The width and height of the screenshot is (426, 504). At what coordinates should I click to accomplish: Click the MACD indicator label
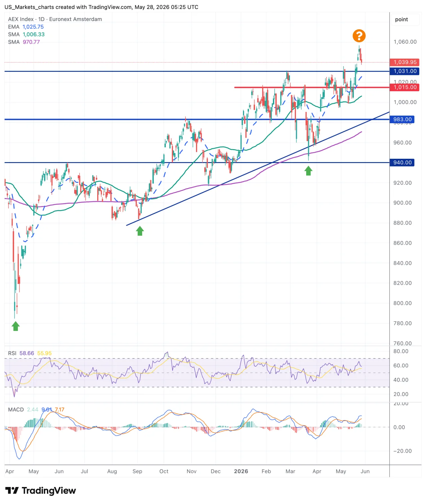pos(16,409)
